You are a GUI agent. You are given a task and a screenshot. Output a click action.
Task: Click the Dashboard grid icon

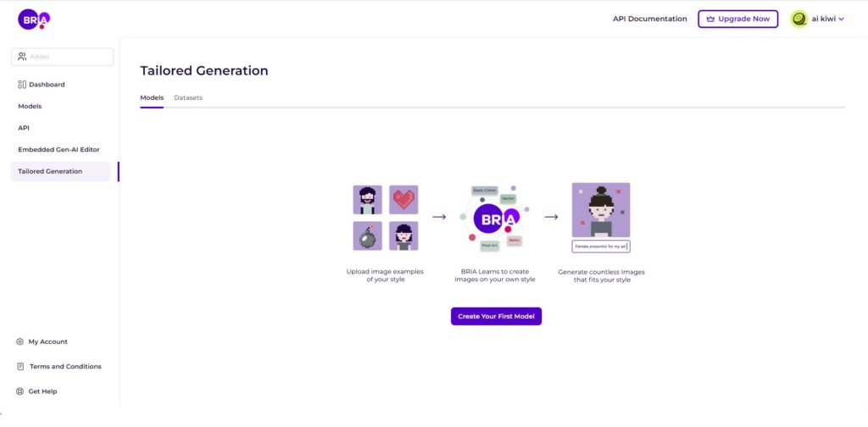(22, 85)
